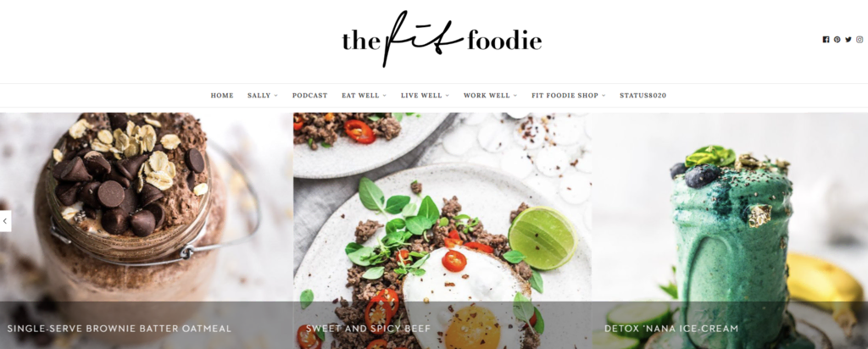The image size is (868, 349).
Task: Open the Instagram social icon
Action: [860, 39]
